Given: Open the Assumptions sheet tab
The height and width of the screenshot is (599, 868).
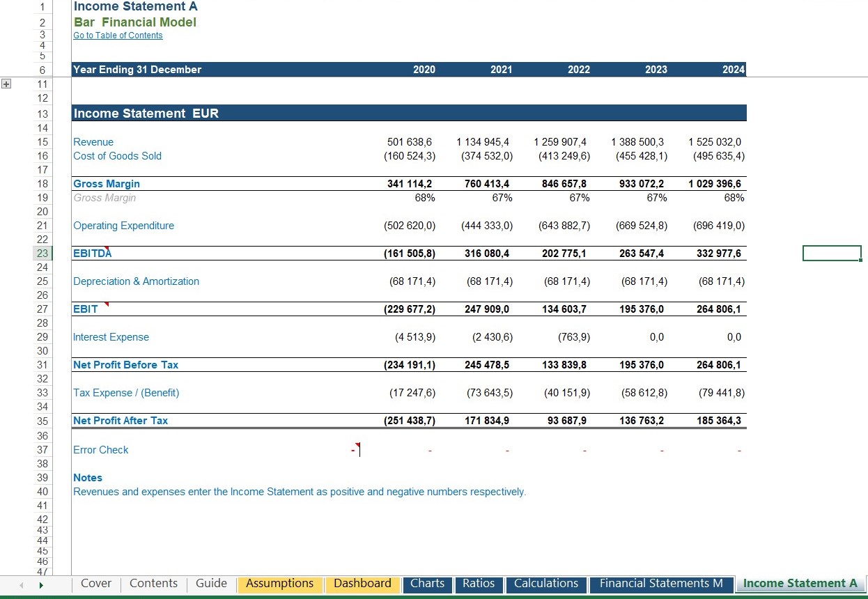Looking at the screenshot, I should coord(280,584).
